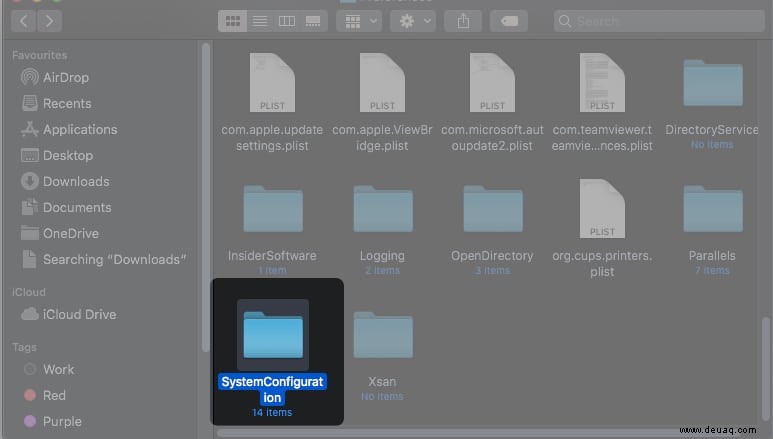Go forward with the right arrow
Viewport: 773px width, 439px height.
point(49,21)
